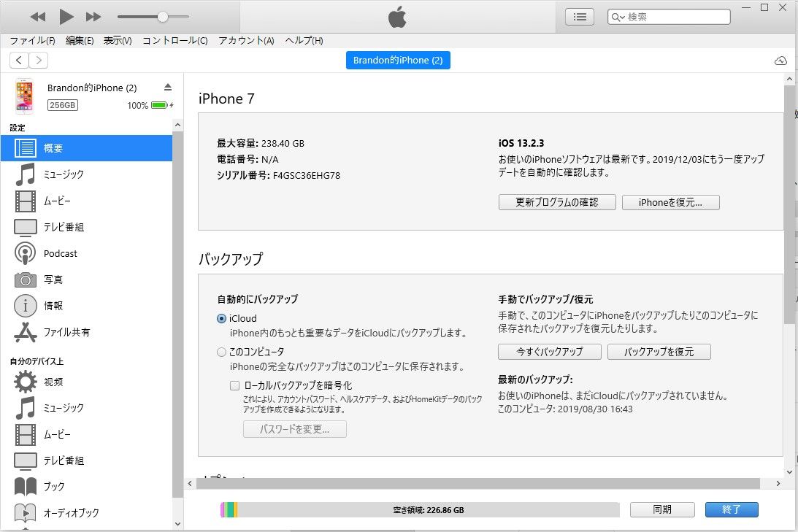
Task: Click the 最大容量 238.40 GB text
Action: (x=261, y=144)
